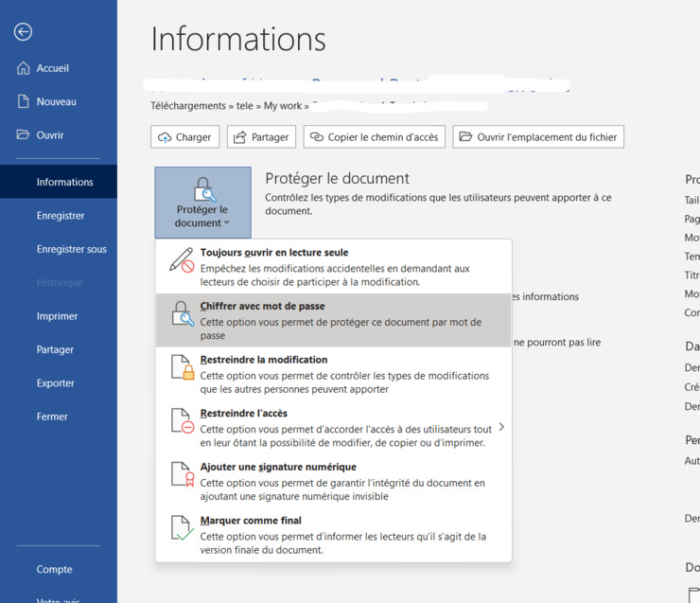The width and height of the screenshot is (700, 603).
Task: Choose Restreindre l'accès menu entry
Action: 333,428
